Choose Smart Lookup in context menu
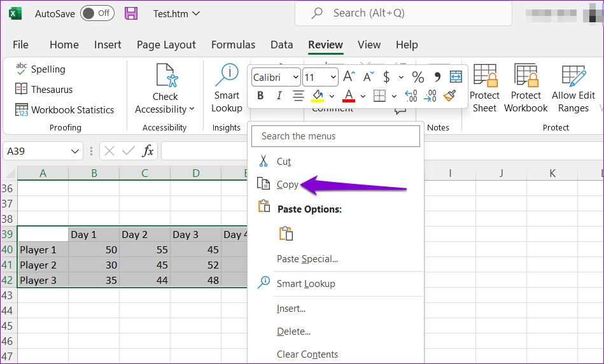This screenshot has width=604, height=364. click(335, 283)
